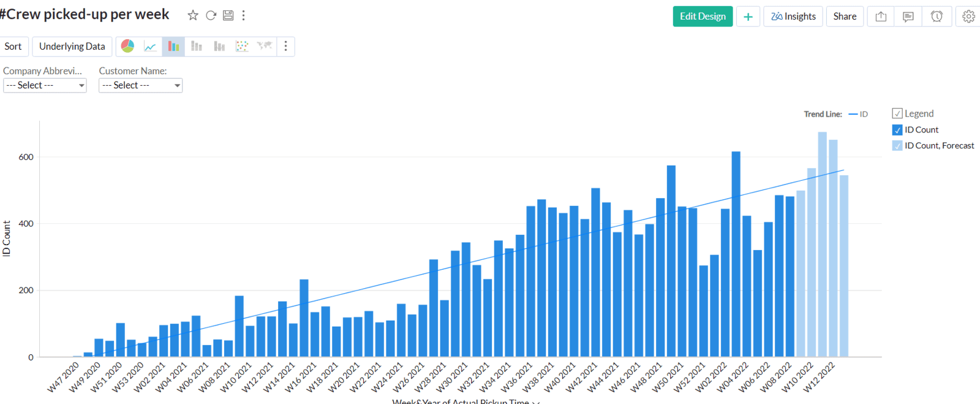Switch to pie chart view
980x404 pixels.
click(127, 46)
